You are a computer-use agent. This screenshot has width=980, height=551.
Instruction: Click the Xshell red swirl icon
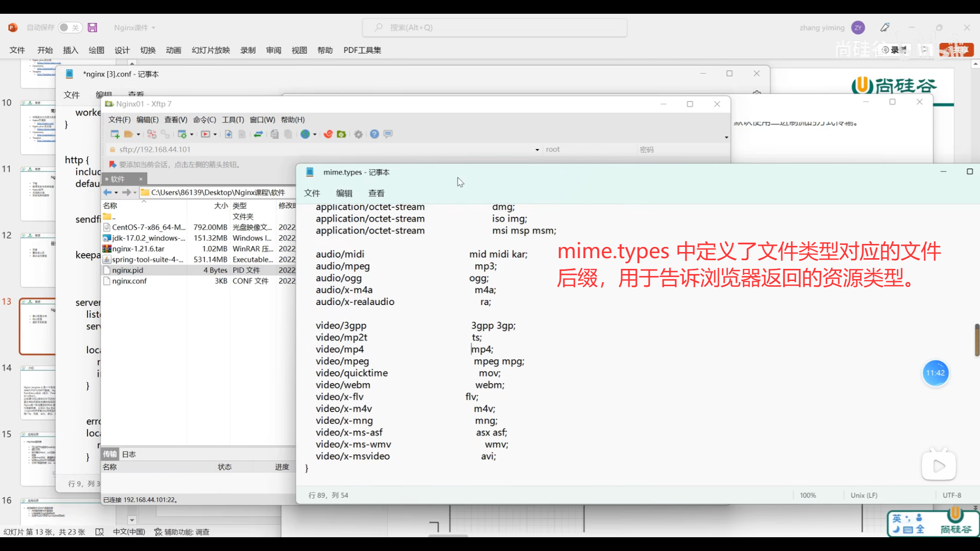click(x=328, y=134)
